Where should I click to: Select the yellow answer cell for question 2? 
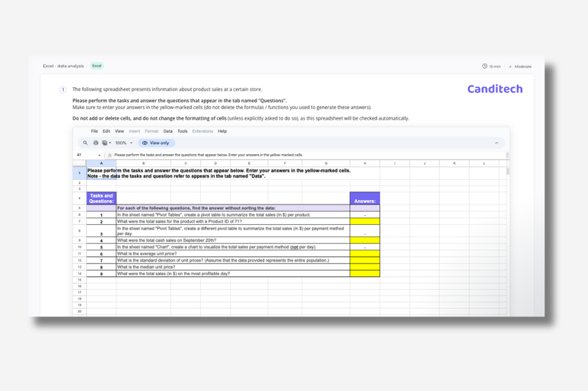(x=364, y=221)
